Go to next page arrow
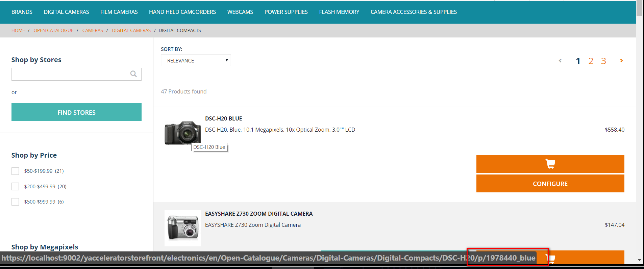Viewport: 644px width, 269px height. click(621, 61)
